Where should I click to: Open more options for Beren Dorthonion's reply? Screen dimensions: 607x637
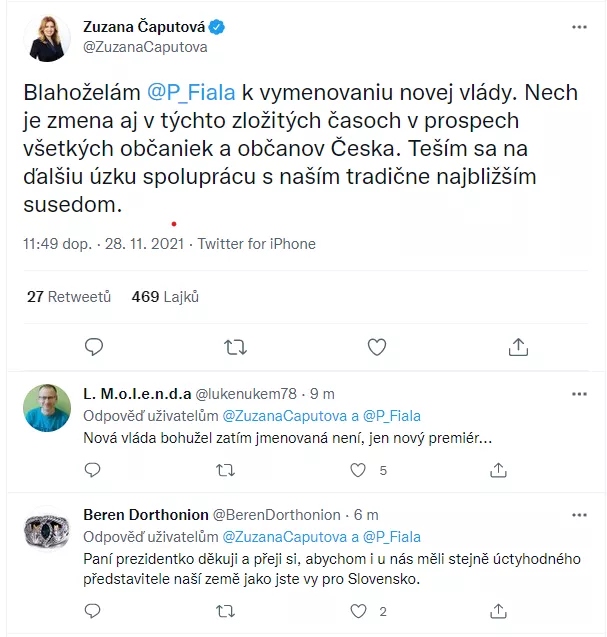pos(578,515)
